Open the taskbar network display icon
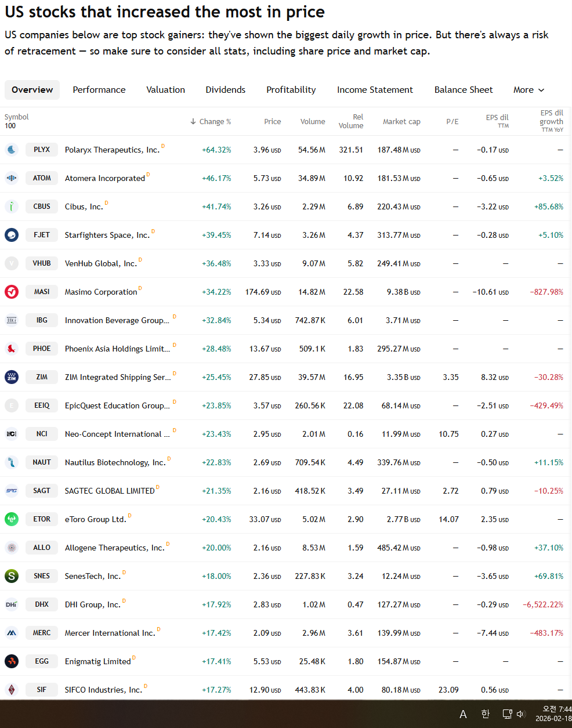 pyautogui.click(x=507, y=714)
